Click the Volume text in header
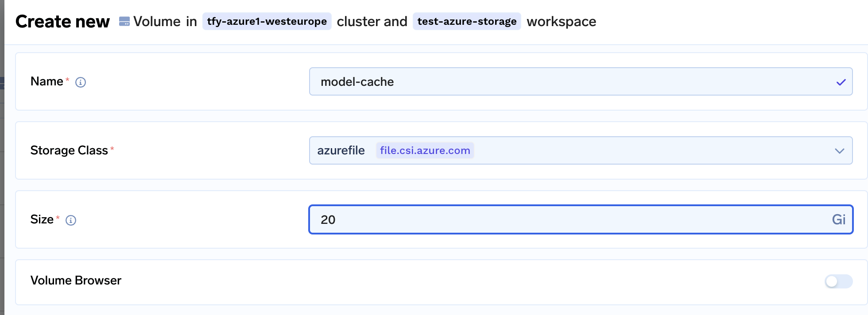The image size is (868, 315). coord(157,21)
